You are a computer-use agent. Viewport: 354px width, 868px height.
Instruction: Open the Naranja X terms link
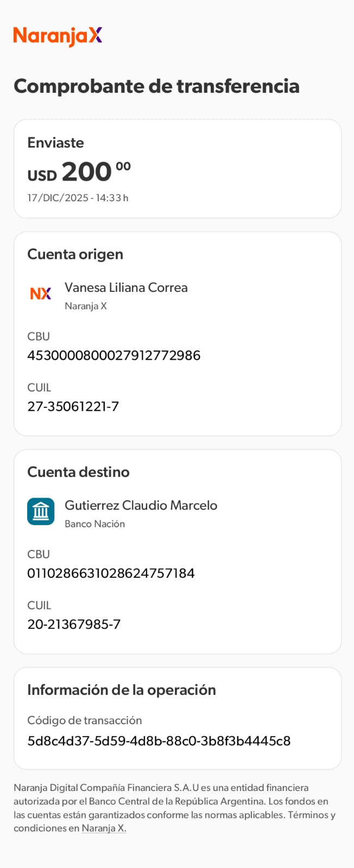(104, 828)
